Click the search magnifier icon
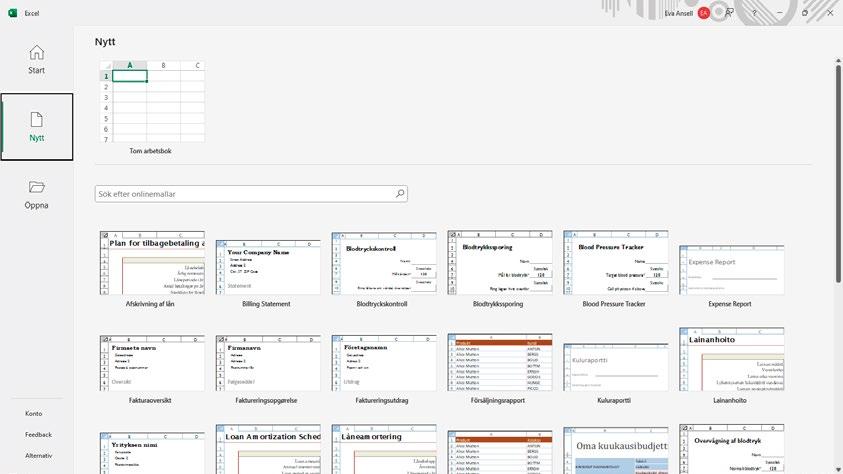 400,193
